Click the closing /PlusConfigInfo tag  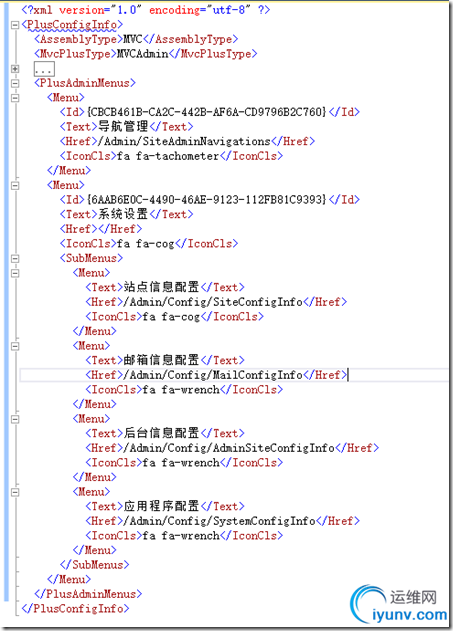[75, 608]
